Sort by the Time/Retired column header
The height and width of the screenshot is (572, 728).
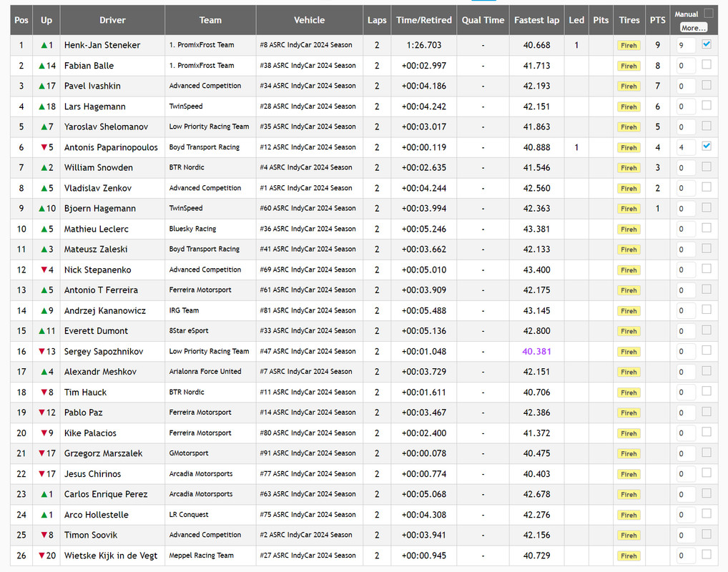coord(424,20)
